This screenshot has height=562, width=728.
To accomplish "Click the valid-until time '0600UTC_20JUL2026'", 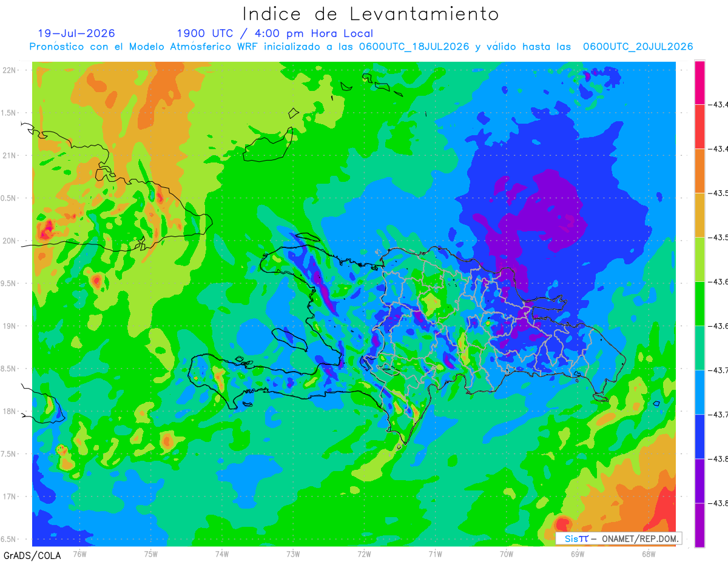I will 638,47.
